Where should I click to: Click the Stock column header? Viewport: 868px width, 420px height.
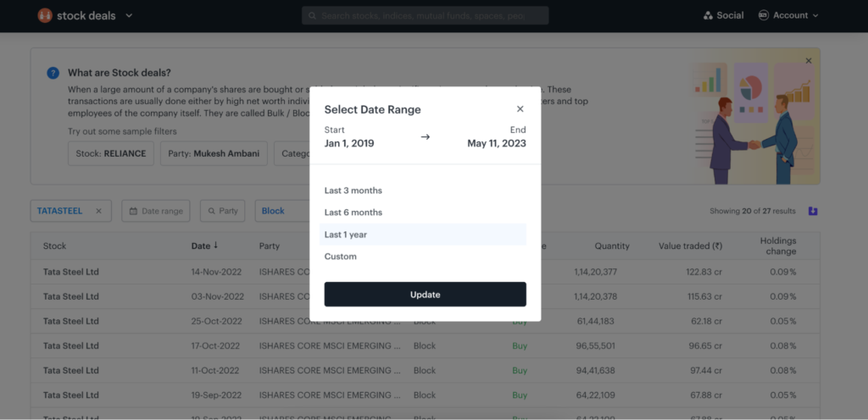tap(54, 246)
